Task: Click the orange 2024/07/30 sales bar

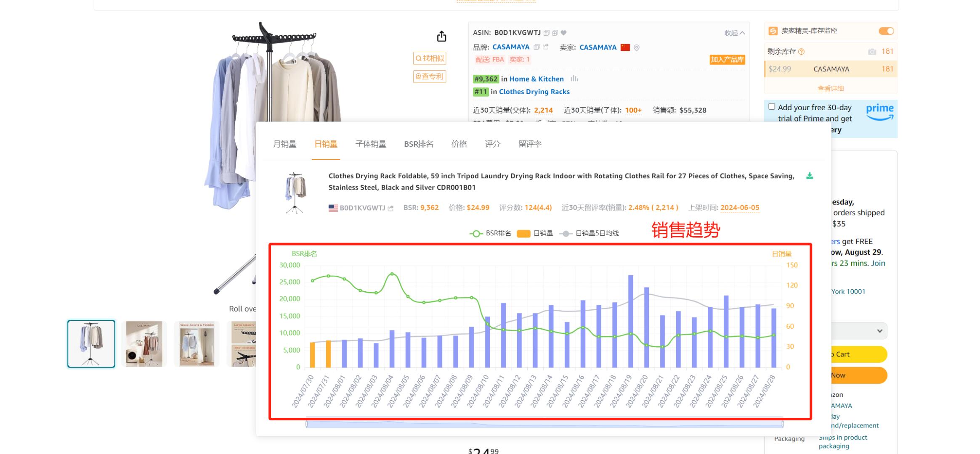Action: [313, 355]
